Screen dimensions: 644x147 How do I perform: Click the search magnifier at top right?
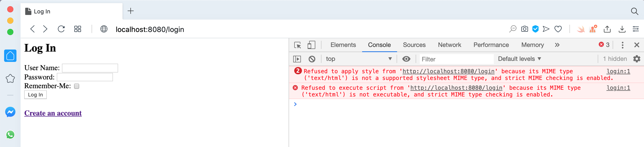coord(634,11)
